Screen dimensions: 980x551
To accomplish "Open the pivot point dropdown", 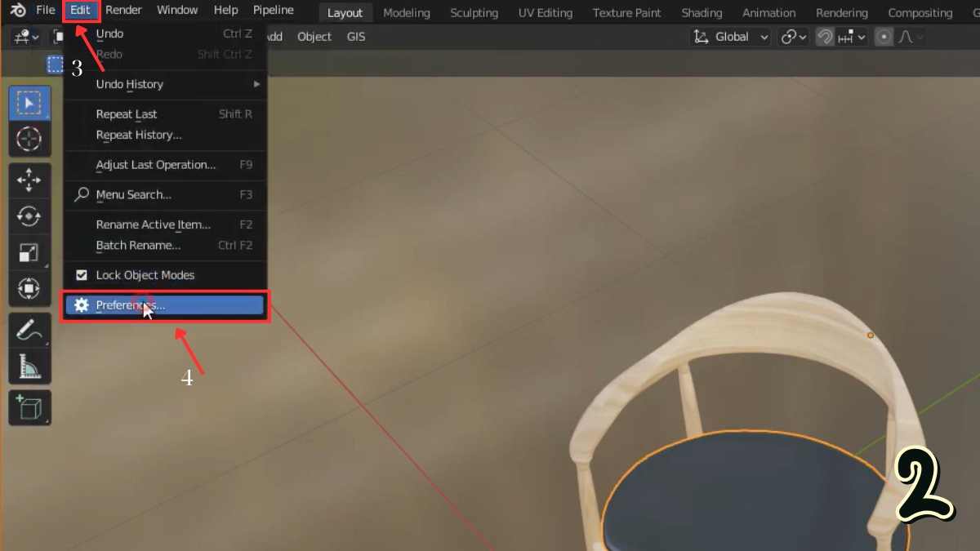I will [793, 37].
